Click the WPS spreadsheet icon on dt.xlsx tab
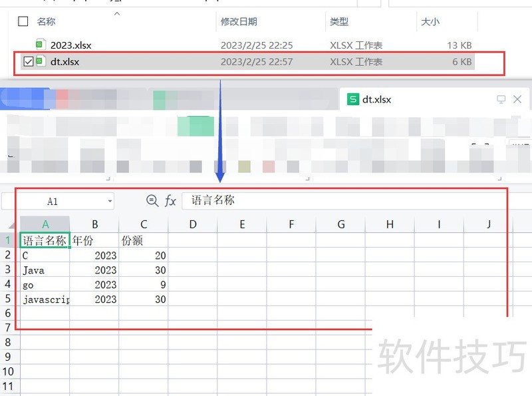 352,100
